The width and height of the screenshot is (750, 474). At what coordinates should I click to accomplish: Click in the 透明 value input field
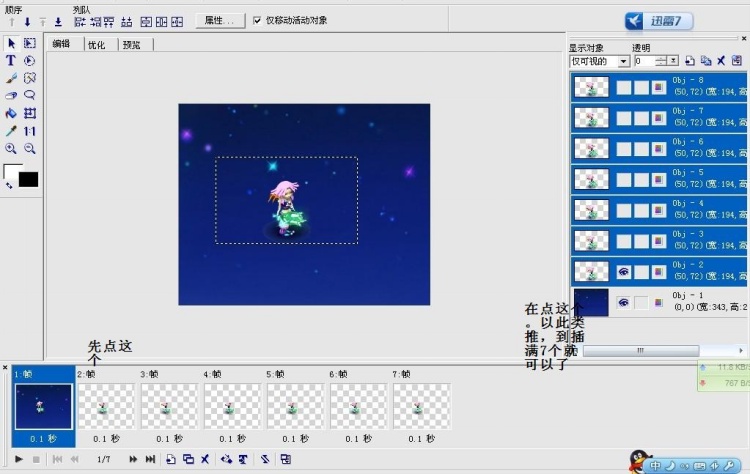(x=644, y=61)
